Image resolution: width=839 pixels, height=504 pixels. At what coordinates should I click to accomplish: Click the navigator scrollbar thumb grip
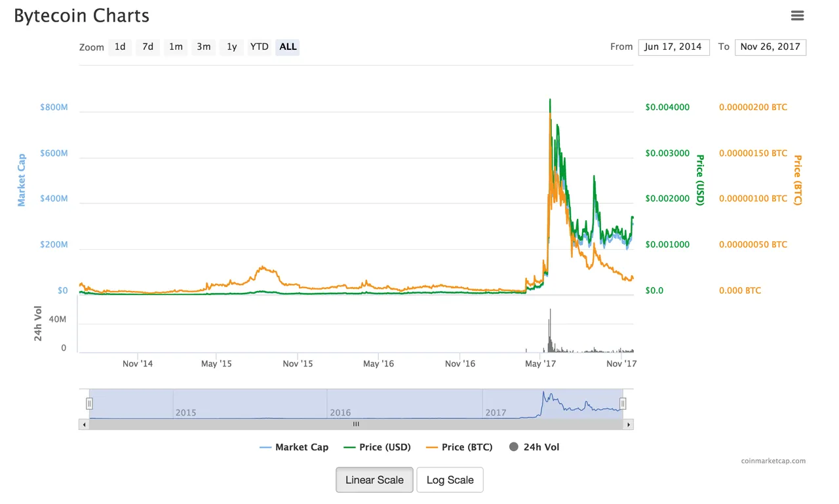click(356, 425)
